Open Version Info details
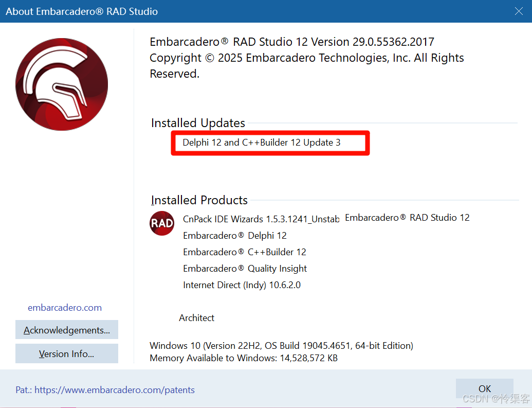The width and height of the screenshot is (532, 408). tap(66, 353)
